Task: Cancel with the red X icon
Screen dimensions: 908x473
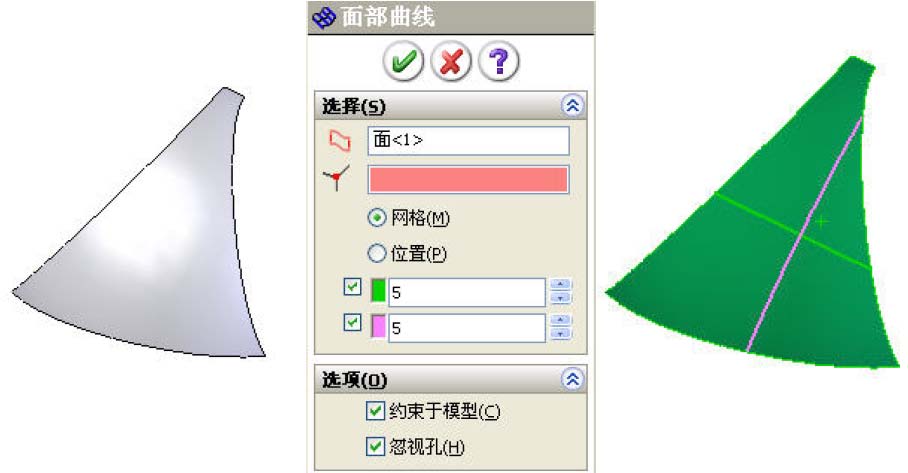Action: pyautogui.click(x=451, y=61)
